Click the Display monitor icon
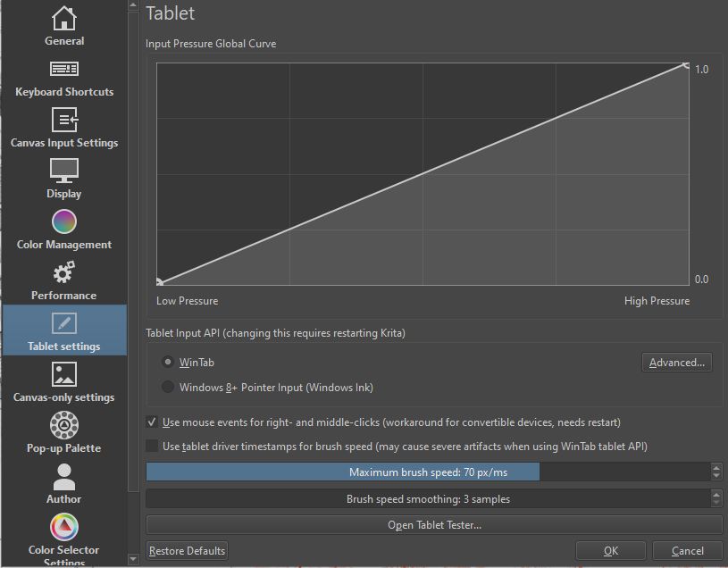The width and height of the screenshot is (728, 568). [x=63, y=170]
